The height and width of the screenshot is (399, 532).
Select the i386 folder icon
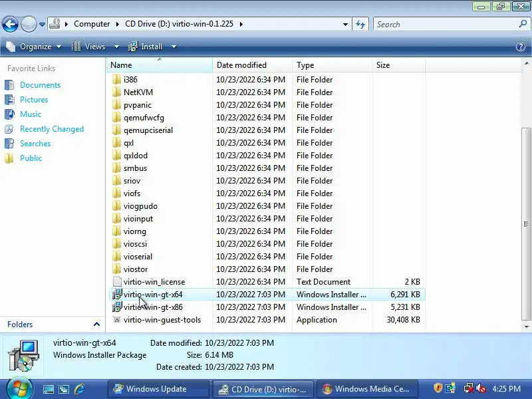(116, 79)
